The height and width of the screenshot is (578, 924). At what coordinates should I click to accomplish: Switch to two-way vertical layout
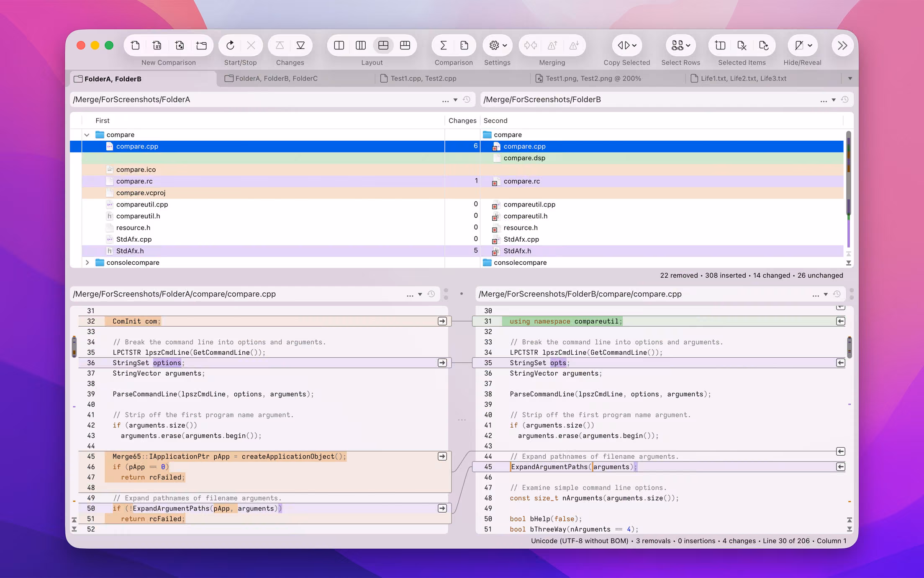coord(339,45)
